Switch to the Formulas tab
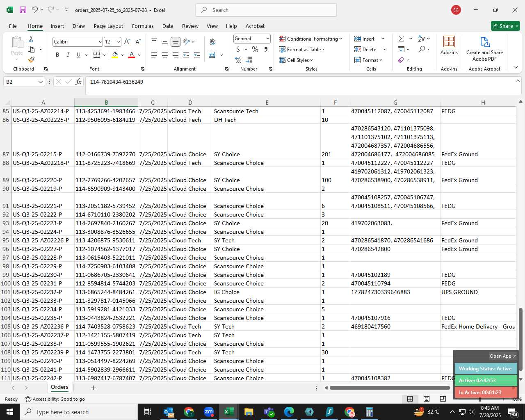 coord(143,26)
